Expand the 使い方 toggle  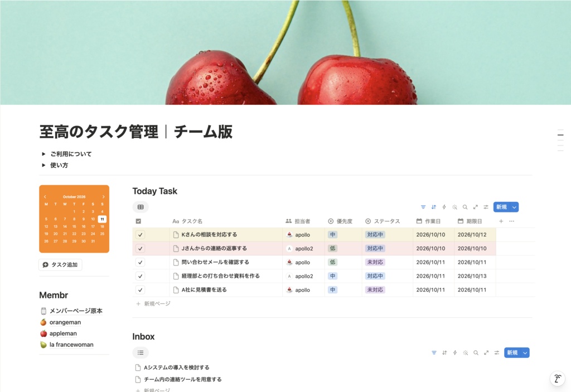43,165
